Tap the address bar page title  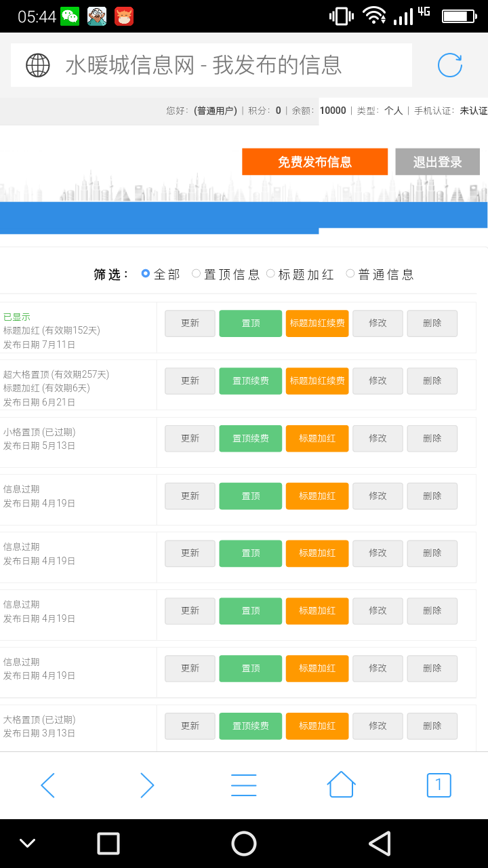[203, 65]
